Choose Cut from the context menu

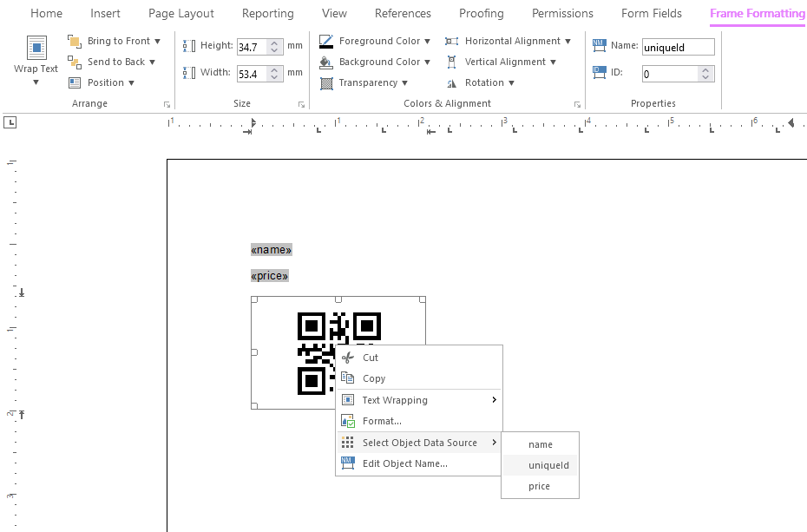419,358
